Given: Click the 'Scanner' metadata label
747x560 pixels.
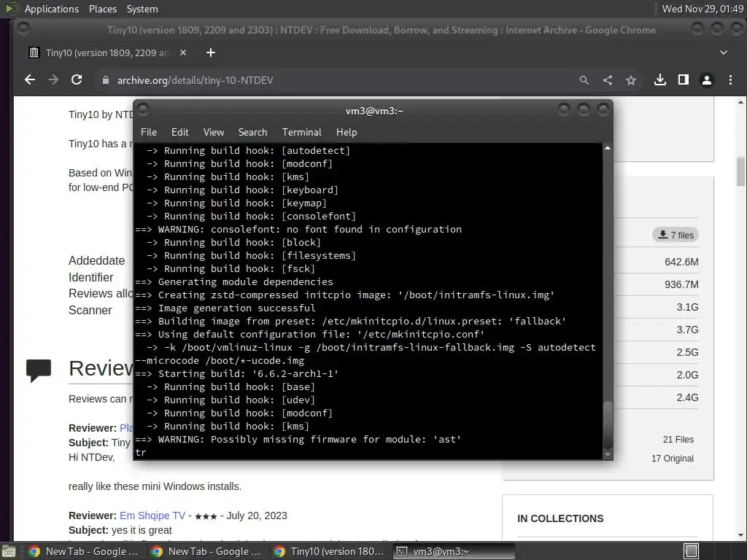Looking at the screenshot, I should pyautogui.click(x=90, y=310).
